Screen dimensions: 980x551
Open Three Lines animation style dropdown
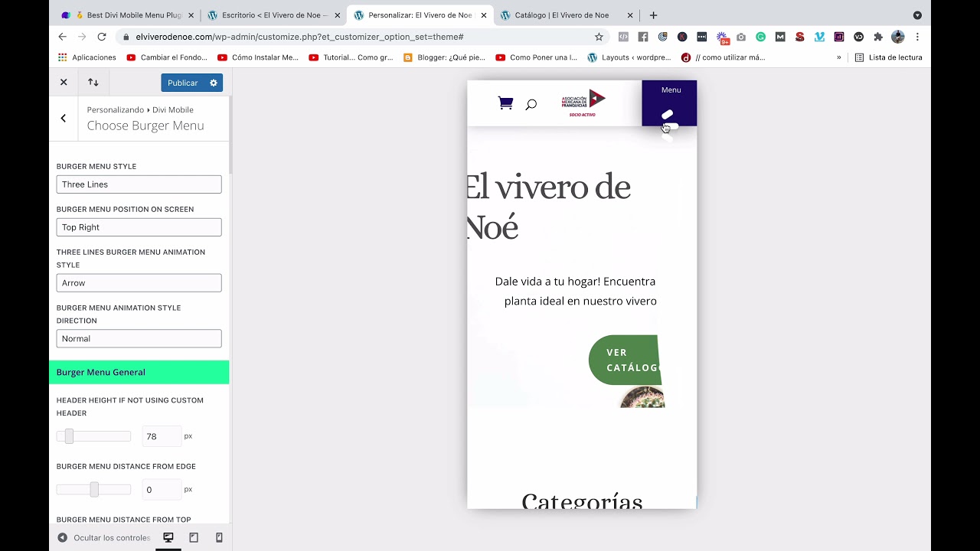pyautogui.click(x=139, y=283)
